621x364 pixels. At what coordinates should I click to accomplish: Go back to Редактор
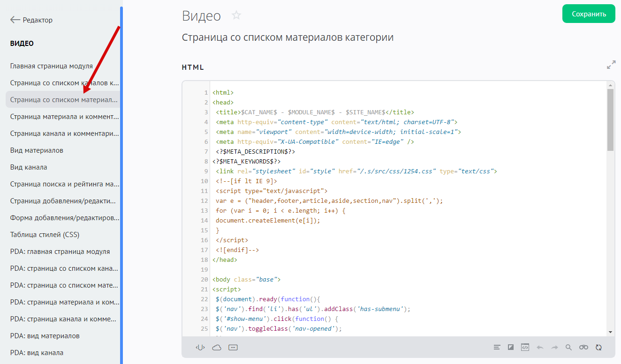pos(31,20)
